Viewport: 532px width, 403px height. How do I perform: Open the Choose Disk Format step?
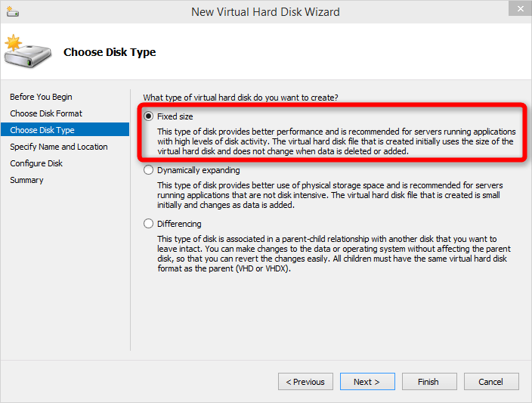pyautogui.click(x=46, y=113)
